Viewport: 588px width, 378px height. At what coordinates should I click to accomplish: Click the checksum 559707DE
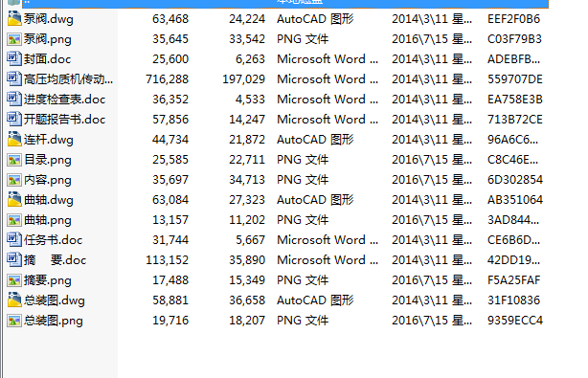515,79
